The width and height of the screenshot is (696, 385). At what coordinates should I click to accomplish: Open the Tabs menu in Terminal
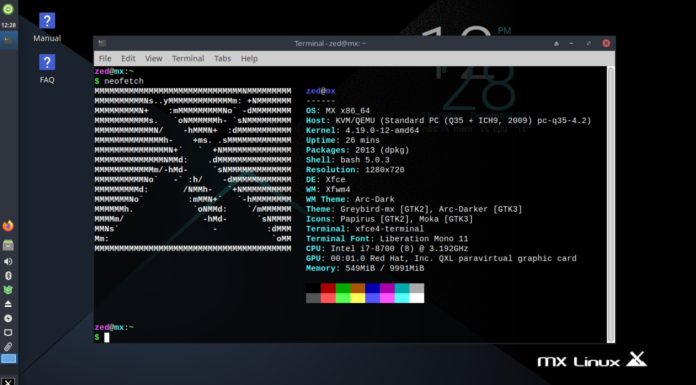point(222,59)
